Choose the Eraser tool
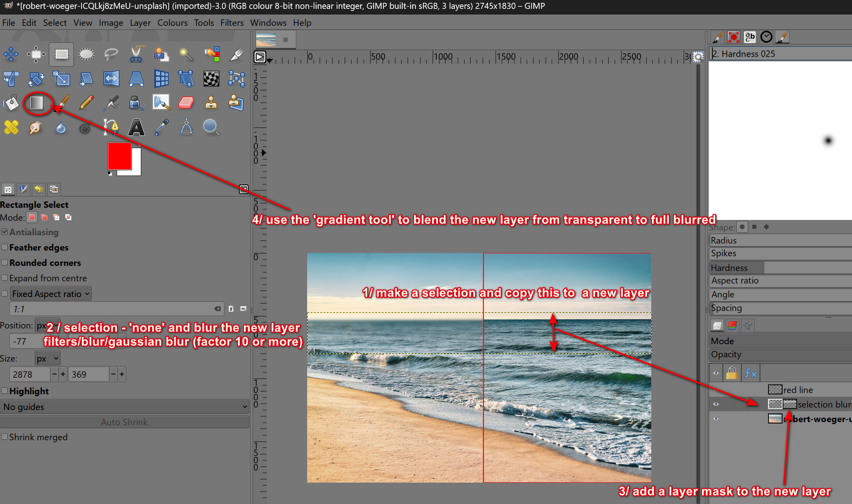Viewport: 852px width, 504px height. 186,103
